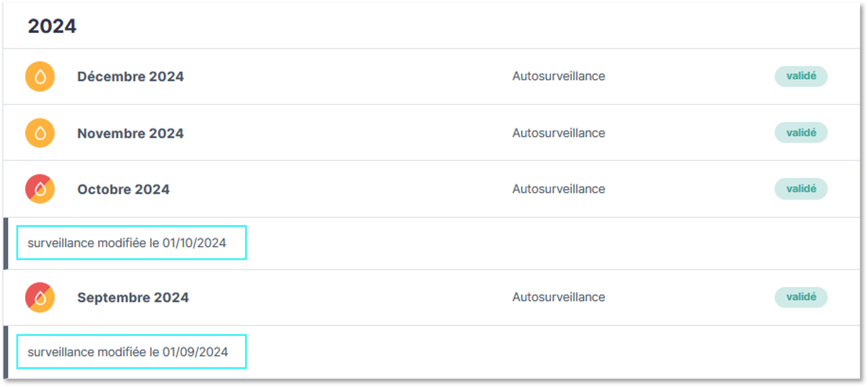Screen dimensions: 868x387
Task: Click the red-orange droplet icon for Septembre 2024
Action: tap(40, 297)
